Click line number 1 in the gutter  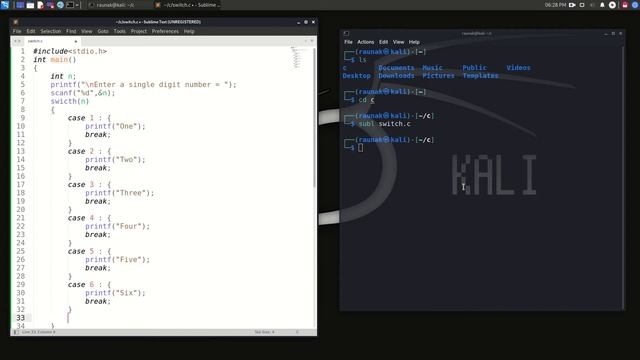coord(23,51)
